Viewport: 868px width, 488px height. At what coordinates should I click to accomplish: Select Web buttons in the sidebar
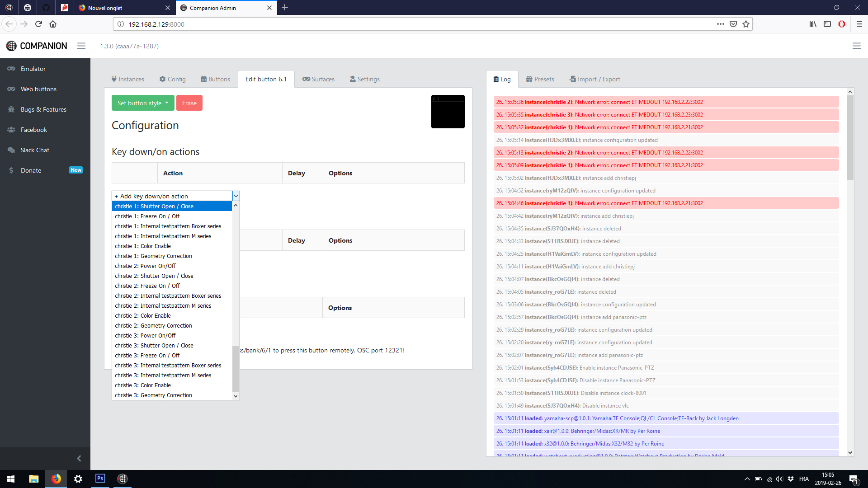point(38,89)
